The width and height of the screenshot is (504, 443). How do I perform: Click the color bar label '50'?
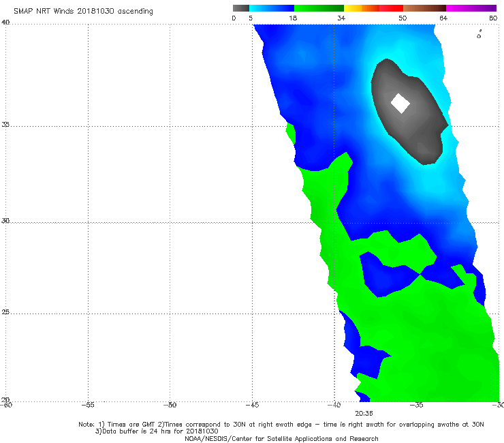pyautogui.click(x=403, y=18)
